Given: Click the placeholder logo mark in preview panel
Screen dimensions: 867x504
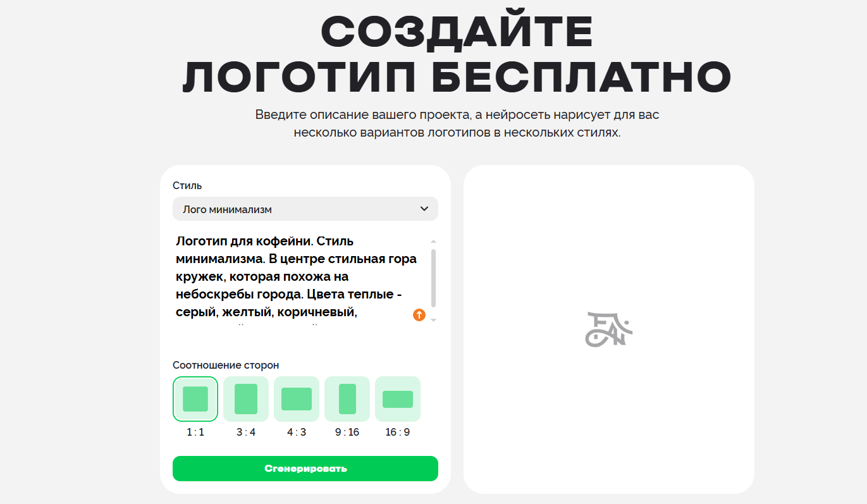Looking at the screenshot, I should (x=608, y=328).
